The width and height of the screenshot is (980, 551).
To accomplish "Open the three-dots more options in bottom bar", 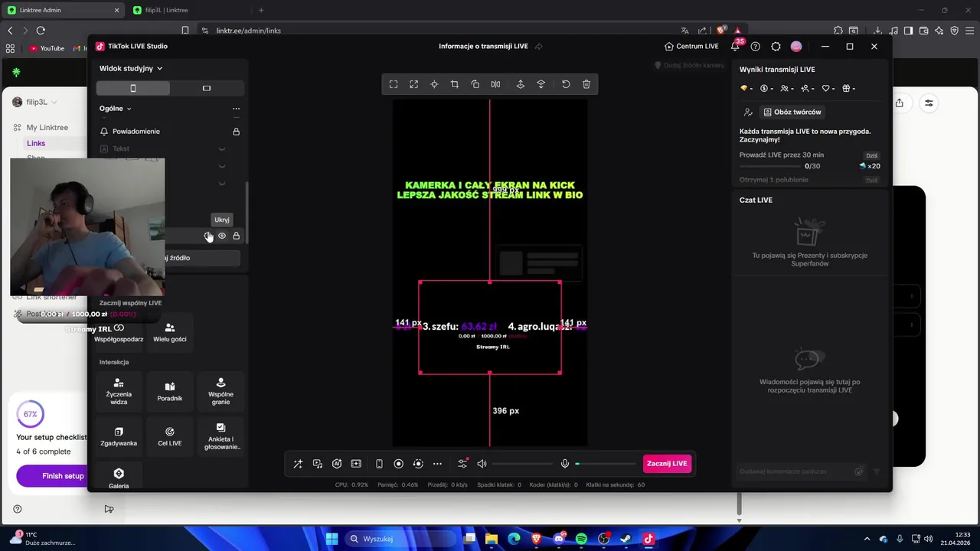I will point(437,464).
